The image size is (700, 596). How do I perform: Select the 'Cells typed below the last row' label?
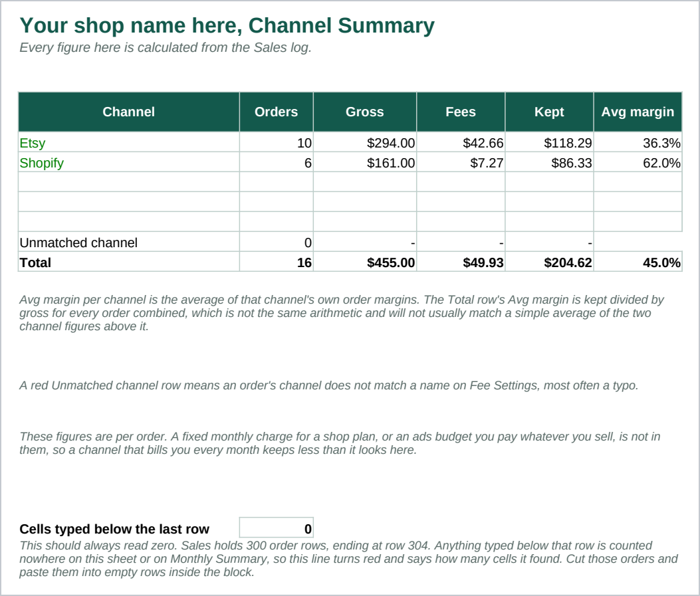pos(114,529)
